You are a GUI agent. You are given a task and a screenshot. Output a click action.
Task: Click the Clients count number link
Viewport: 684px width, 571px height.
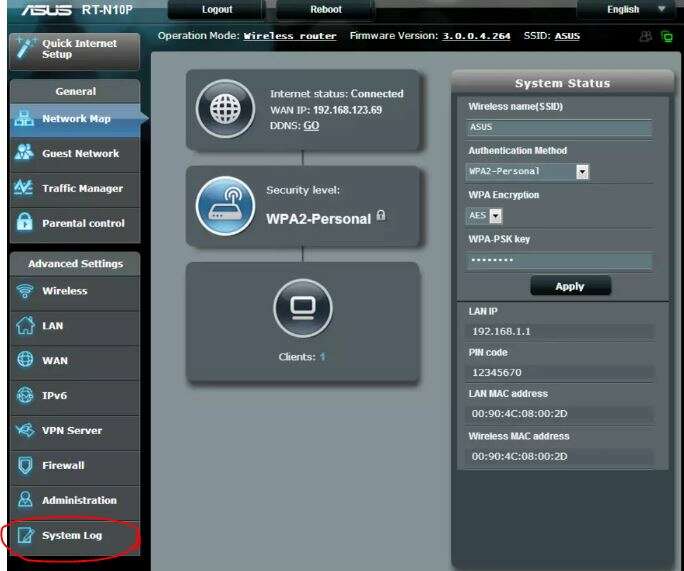click(x=322, y=357)
